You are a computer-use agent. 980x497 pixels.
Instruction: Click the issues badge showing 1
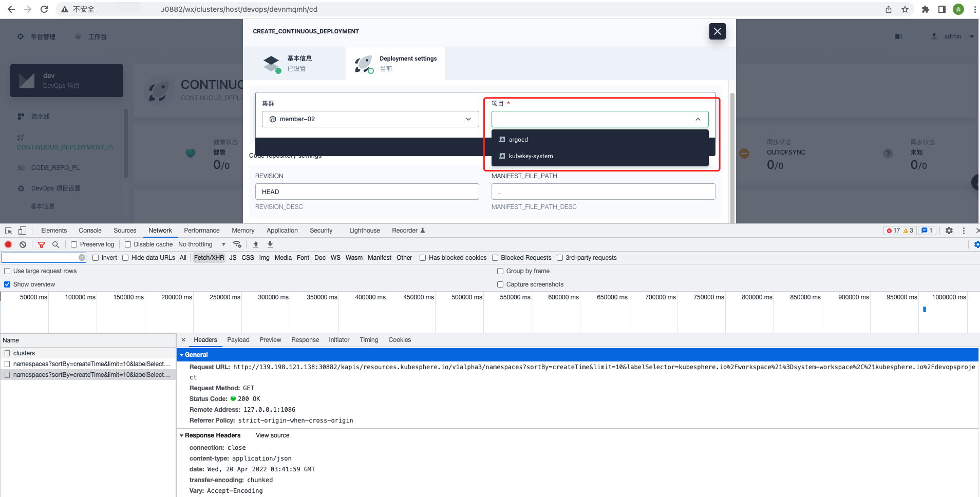pyautogui.click(x=927, y=231)
